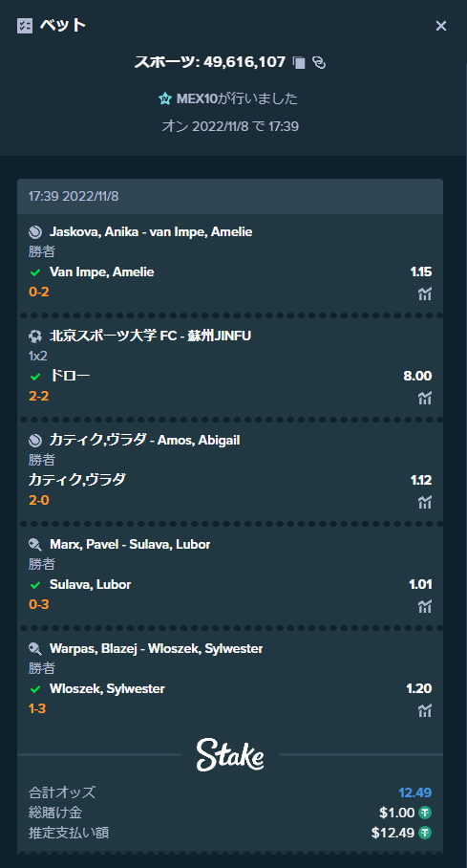Click the ベット header checklist icon
467x868 pixels.
25,26
